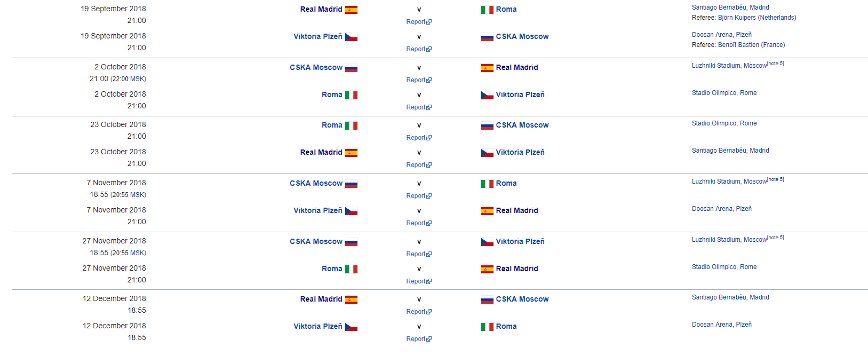868x355 pixels.
Task: Open Luzhniki Stadium link for 2 October match
Action: point(729,66)
